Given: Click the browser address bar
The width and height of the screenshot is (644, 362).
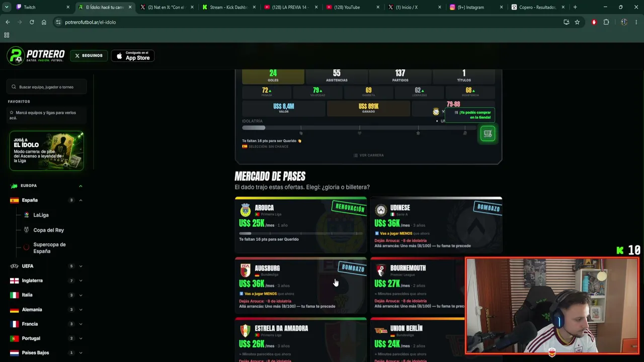Looking at the screenshot, I should 307,22.
